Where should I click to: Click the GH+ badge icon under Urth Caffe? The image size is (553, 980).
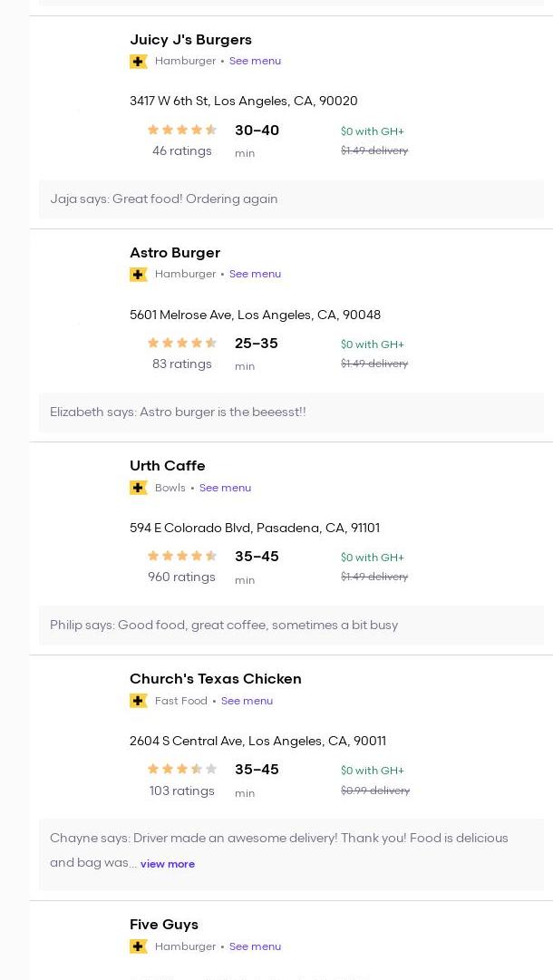[x=139, y=488]
